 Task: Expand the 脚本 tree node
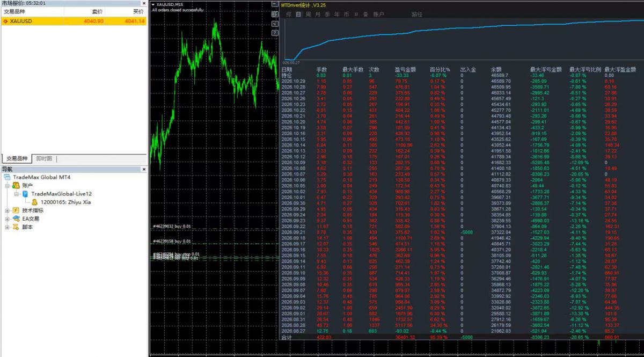pyautogui.click(x=7, y=227)
